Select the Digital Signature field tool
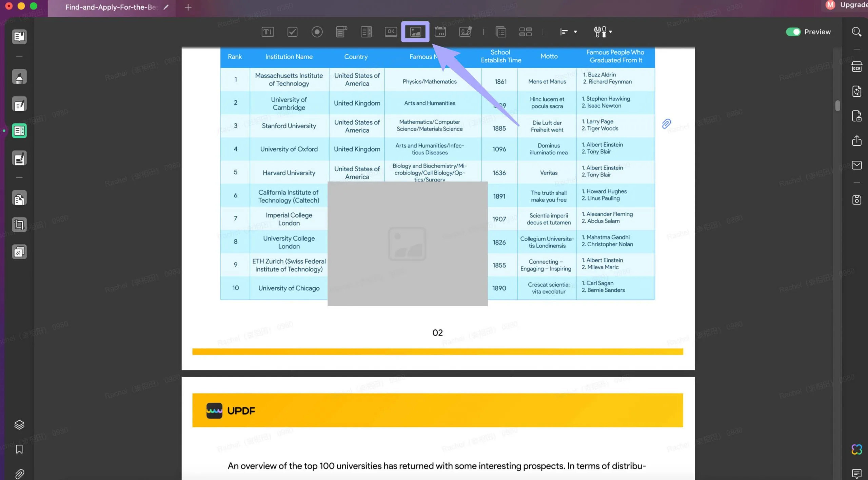This screenshot has height=480, width=868. point(466,32)
